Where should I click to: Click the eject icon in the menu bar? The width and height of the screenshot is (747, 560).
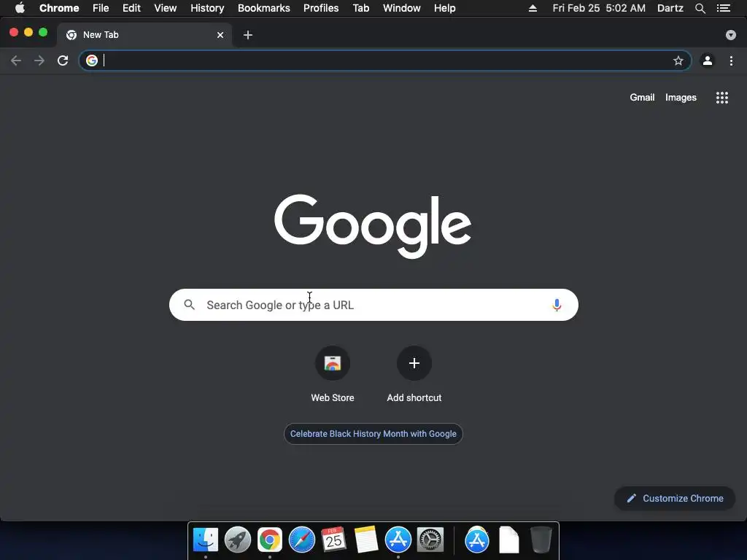click(533, 8)
